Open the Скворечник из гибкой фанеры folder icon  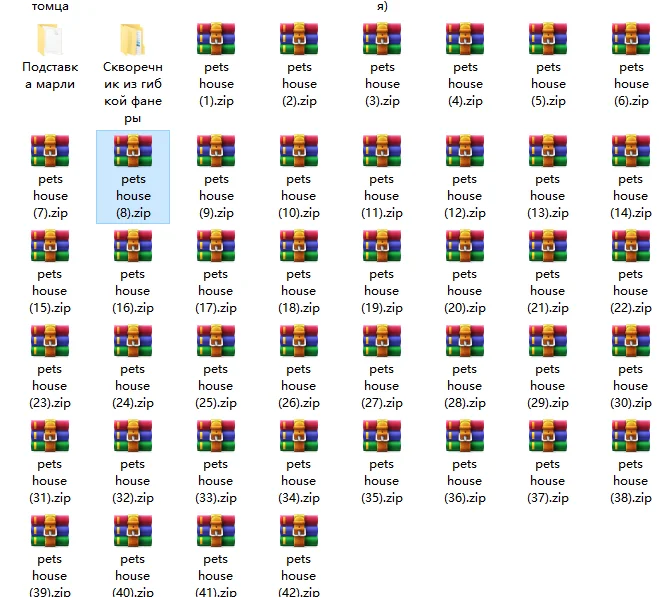(133, 40)
